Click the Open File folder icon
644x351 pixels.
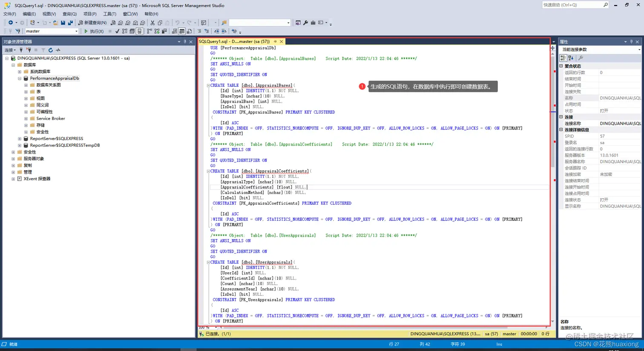(x=55, y=23)
